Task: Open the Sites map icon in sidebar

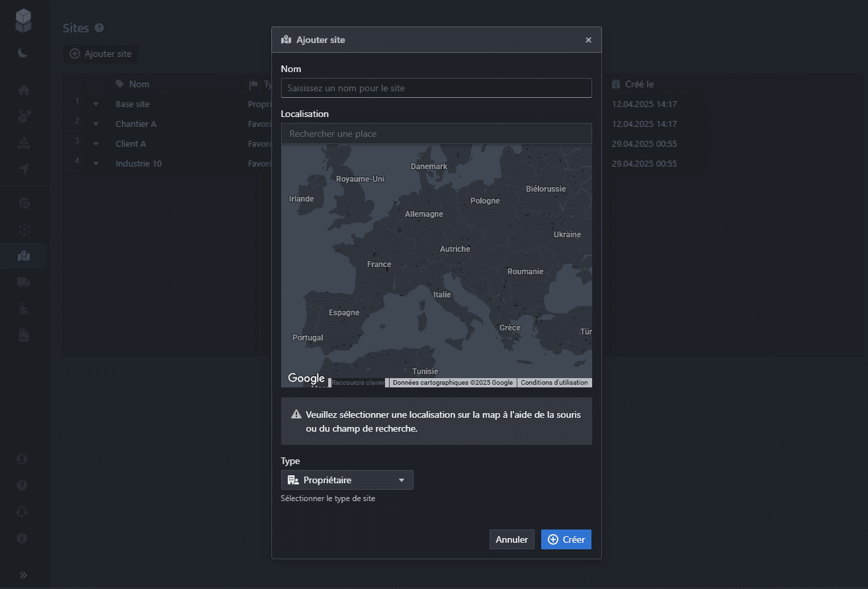Action: point(24,256)
